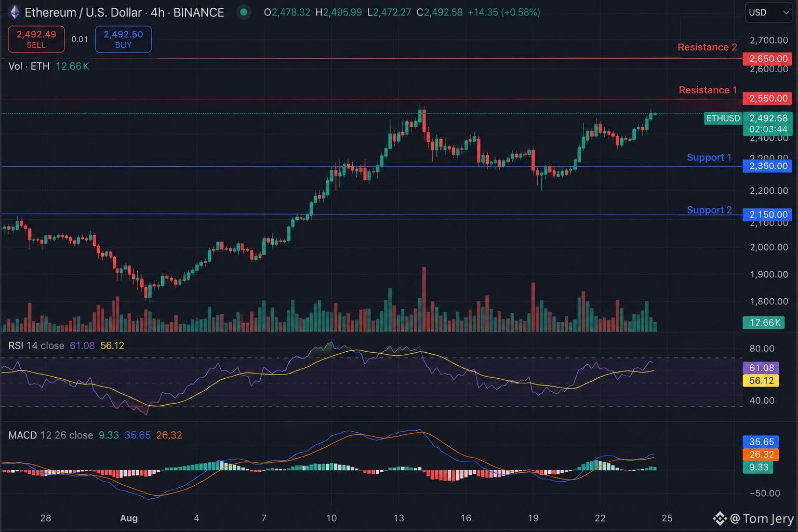Image resolution: width=798 pixels, height=532 pixels.
Task: Click the 1,900.00 tick on the price axis
Action: [x=769, y=274]
